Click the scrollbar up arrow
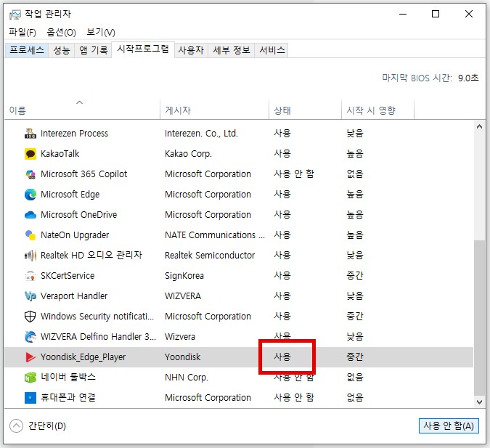 [x=479, y=126]
